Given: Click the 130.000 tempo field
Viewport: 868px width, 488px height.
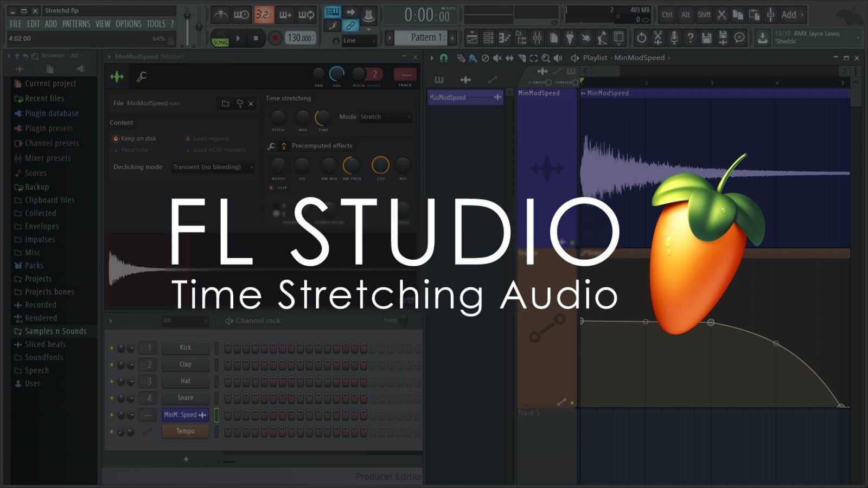Looking at the screenshot, I should tap(300, 38).
